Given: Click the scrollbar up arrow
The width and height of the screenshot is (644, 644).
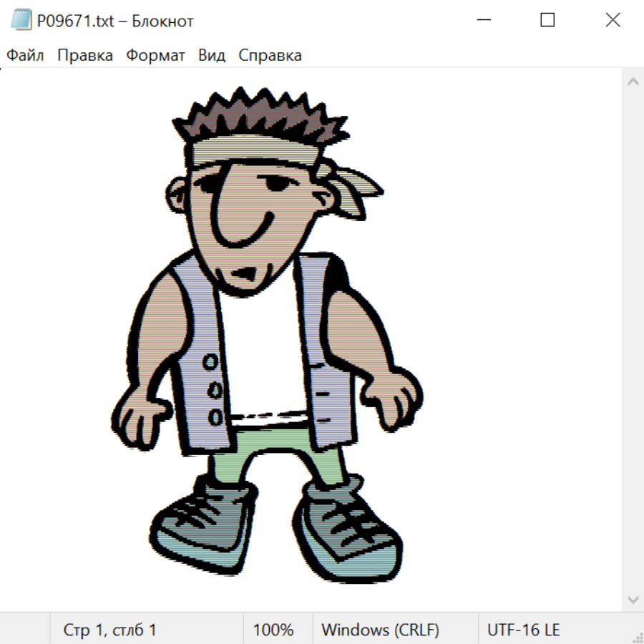Looking at the screenshot, I should 633,82.
